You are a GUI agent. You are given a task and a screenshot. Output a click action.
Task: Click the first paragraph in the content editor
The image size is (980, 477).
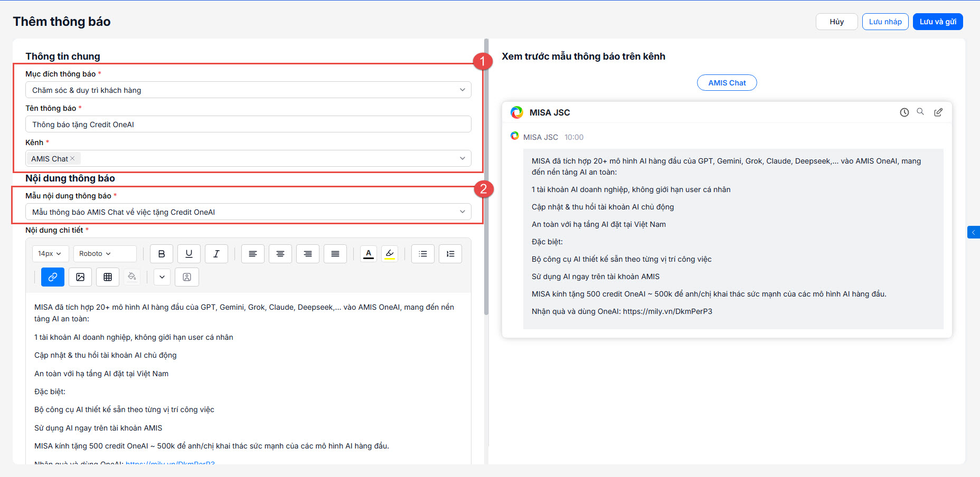pos(244,313)
